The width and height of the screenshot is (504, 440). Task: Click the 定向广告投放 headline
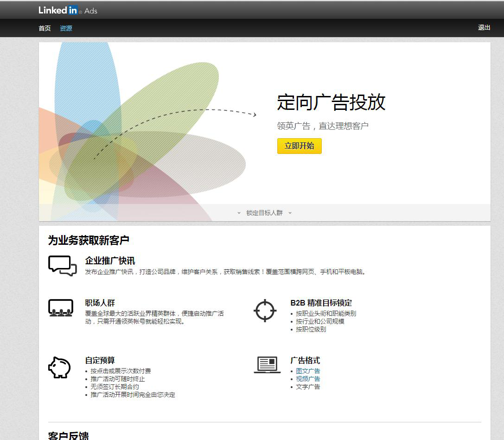pyautogui.click(x=332, y=103)
